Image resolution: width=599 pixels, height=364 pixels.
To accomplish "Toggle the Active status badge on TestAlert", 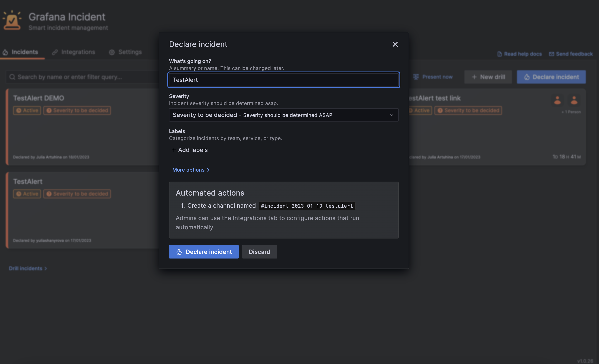I will tap(27, 193).
